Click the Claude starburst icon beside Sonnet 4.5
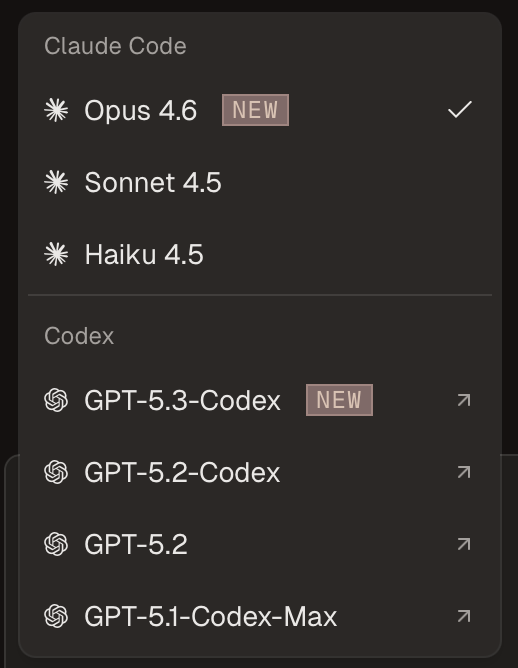Screen dimensions: 518x668 tap(56, 182)
